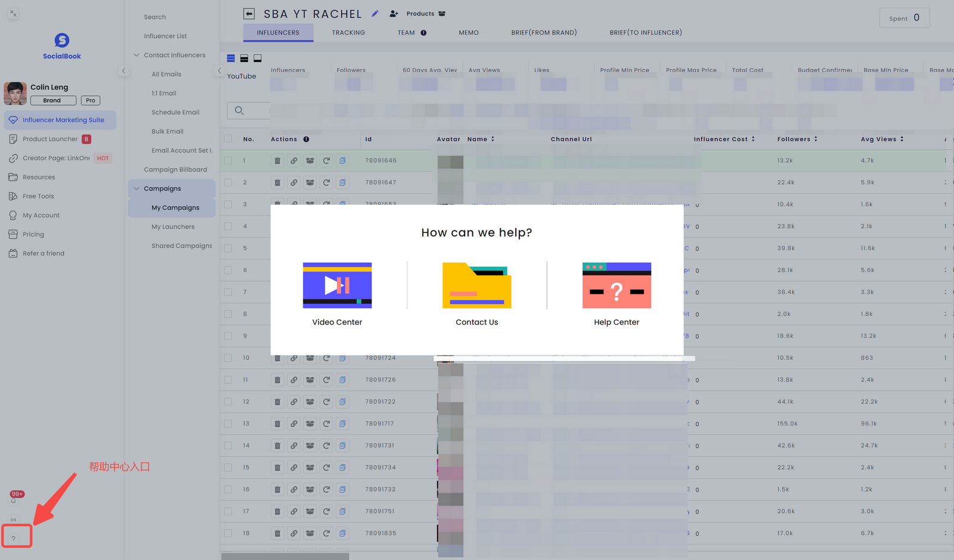Select the medium rows view icon

pos(244,58)
